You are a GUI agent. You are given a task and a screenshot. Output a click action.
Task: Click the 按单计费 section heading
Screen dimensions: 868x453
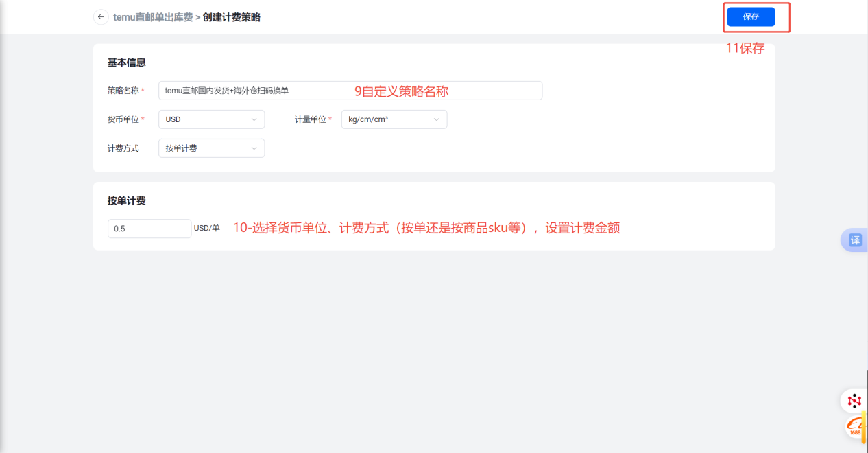click(x=126, y=201)
